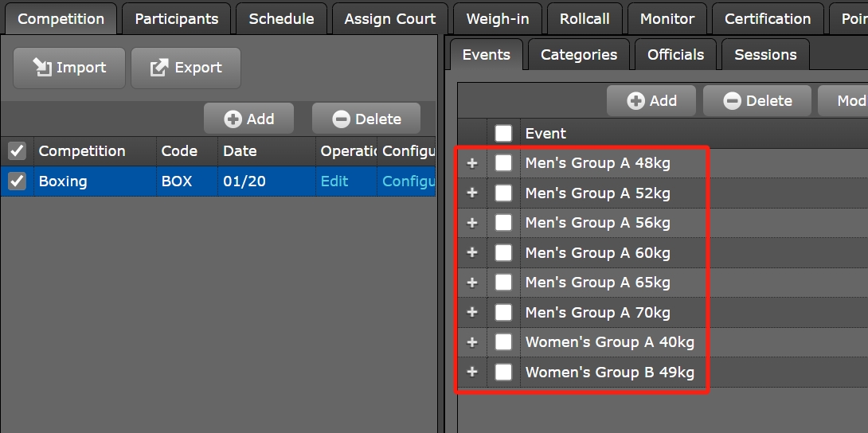Open the Officials tab
868x433 pixels.
point(675,55)
